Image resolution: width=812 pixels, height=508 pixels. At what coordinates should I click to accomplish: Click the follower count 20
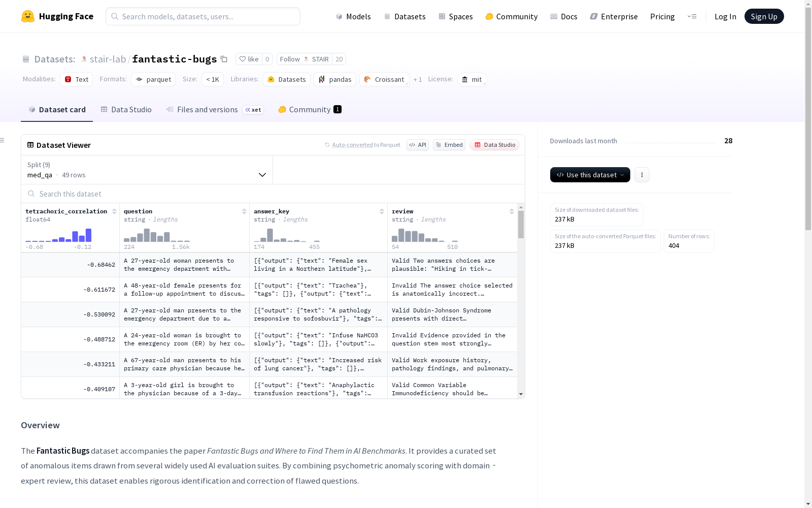(339, 59)
